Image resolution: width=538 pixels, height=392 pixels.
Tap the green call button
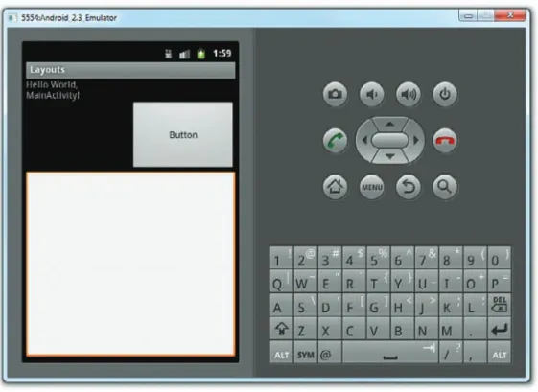[336, 140]
